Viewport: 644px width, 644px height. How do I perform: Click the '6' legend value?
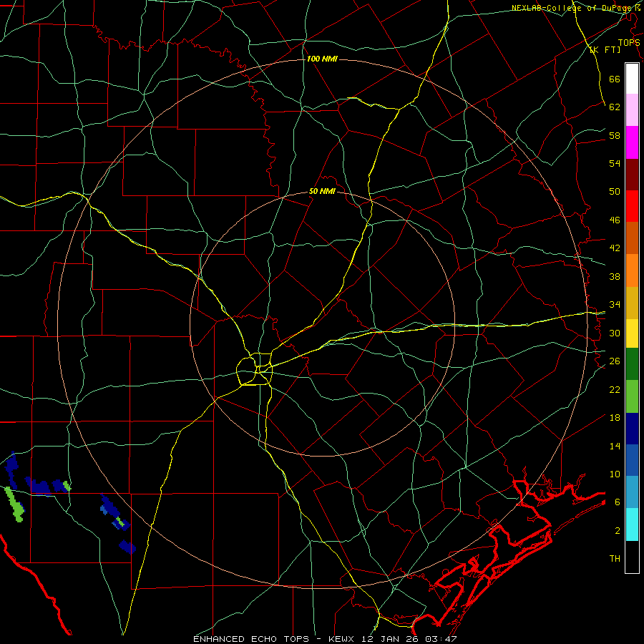617,502
